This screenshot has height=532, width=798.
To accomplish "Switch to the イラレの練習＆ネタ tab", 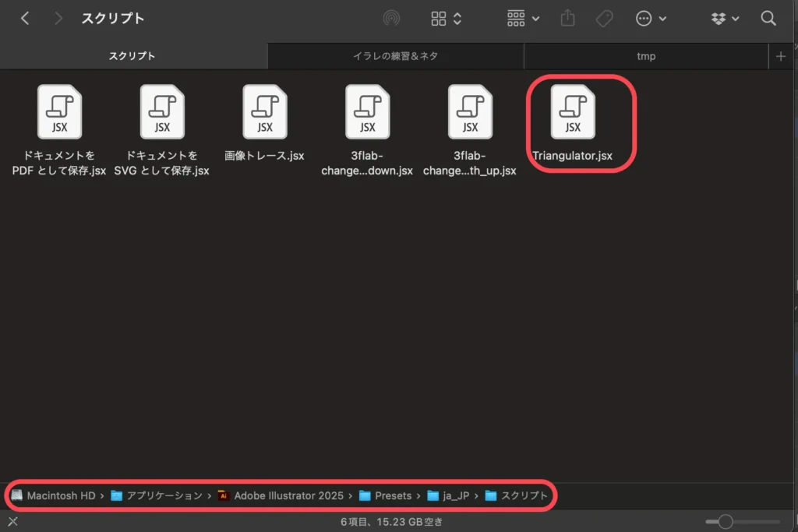I will (395, 55).
